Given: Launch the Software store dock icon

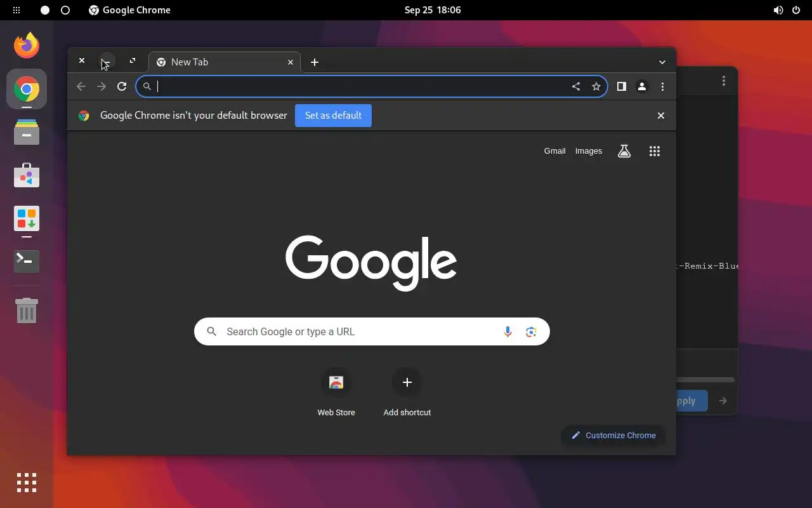Looking at the screenshot, I should coord(27,175).
